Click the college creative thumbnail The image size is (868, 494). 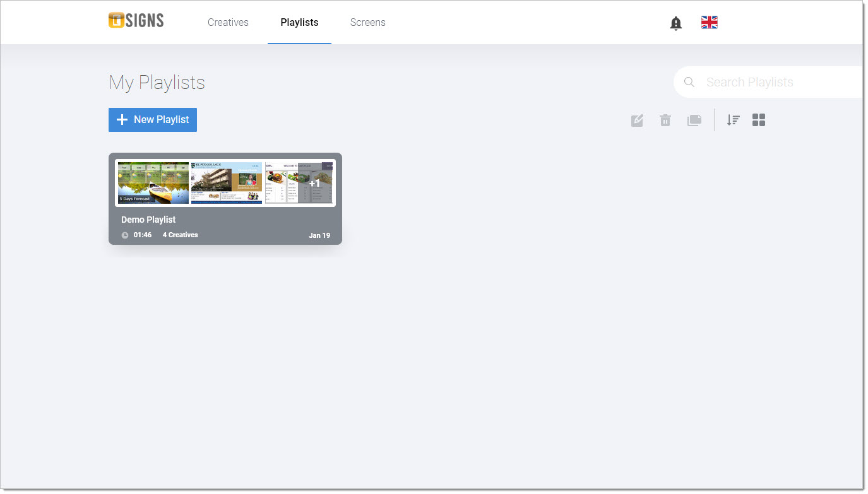[227, 183]
